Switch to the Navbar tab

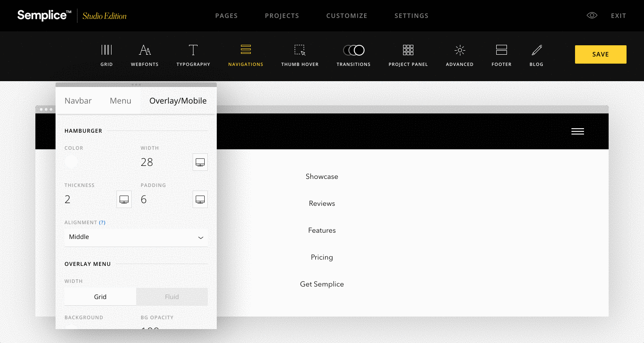coord(77,100)
